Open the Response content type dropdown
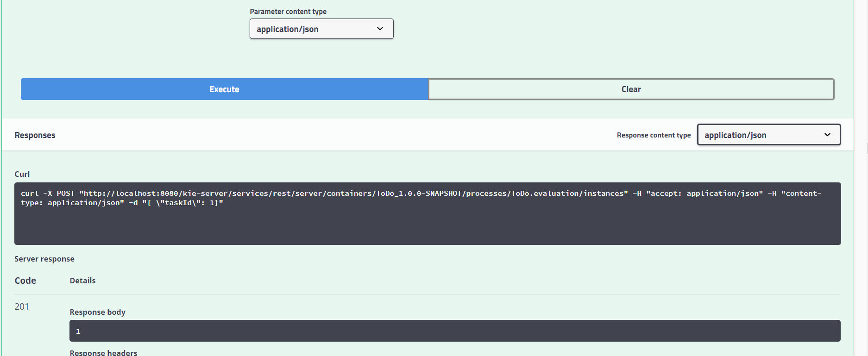This screenshot has width=868, height=356. pos(769,135)
